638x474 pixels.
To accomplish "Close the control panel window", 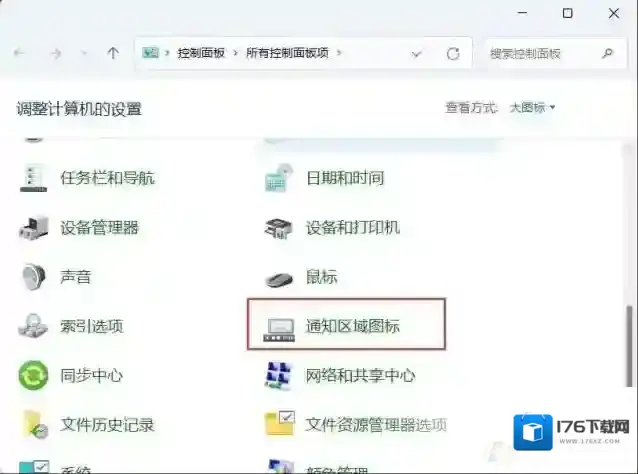I will pyautogui.click(x=614, y=13).
